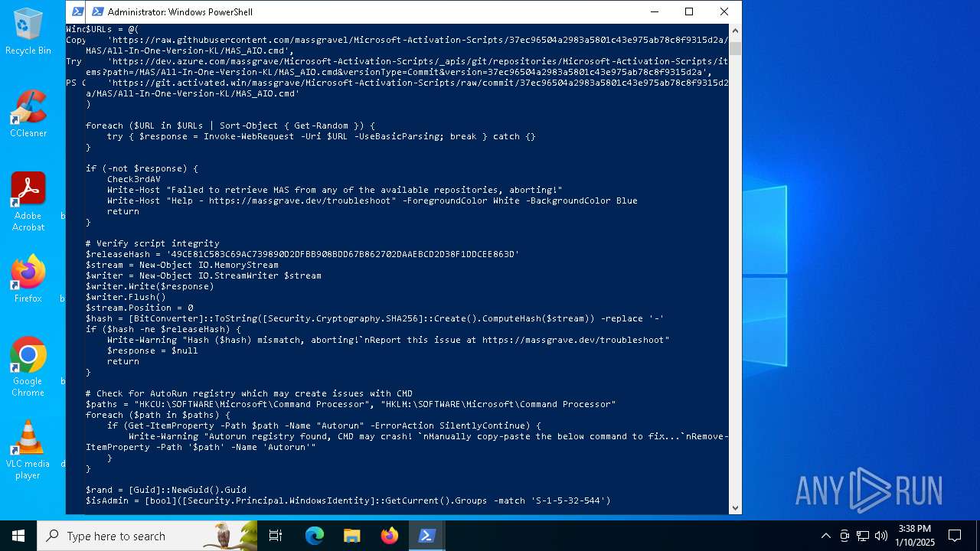Image resolution: width=980 pixels, height=551 pixels.
Task: Open Firefox from the taskbar
Action: (390, 536)
